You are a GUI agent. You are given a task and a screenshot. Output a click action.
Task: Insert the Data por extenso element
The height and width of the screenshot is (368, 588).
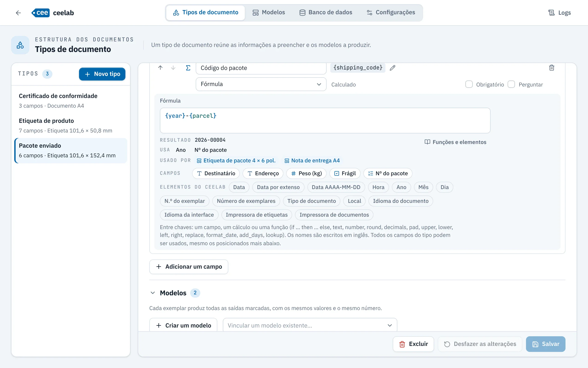278,187
